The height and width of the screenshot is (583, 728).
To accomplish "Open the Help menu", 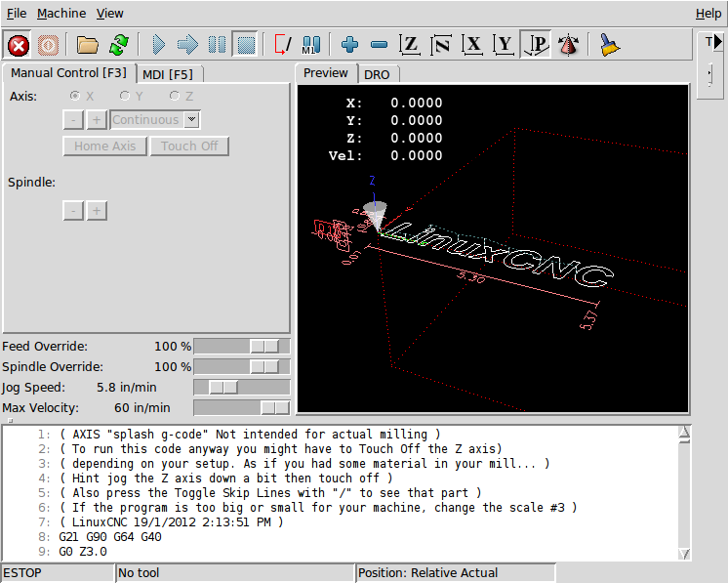I will [708, 14].
